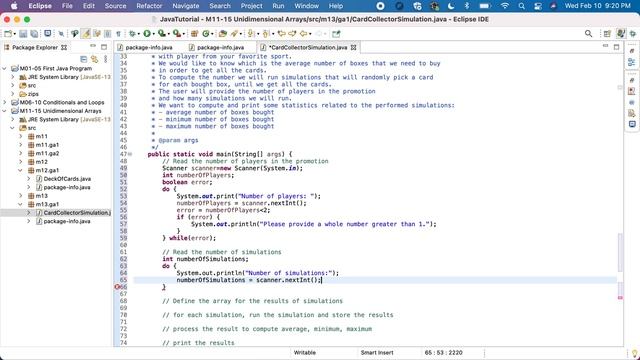Open Package Explorer view menu dots
Viewport: 640px width, 360px height.
point(106,59)
